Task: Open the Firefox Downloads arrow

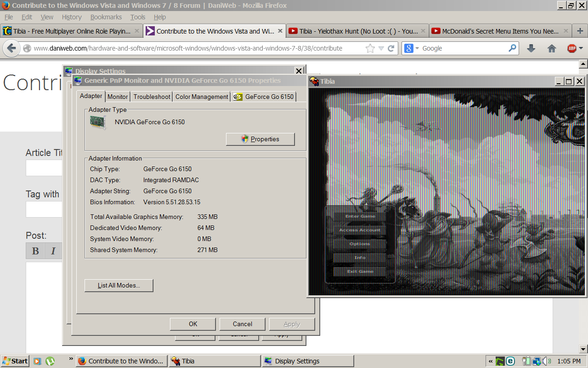Action: 531,48
